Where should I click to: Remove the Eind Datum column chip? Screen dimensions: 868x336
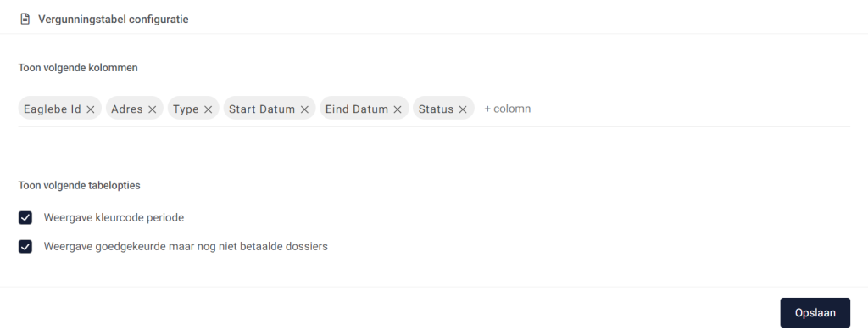click(398, 109)
